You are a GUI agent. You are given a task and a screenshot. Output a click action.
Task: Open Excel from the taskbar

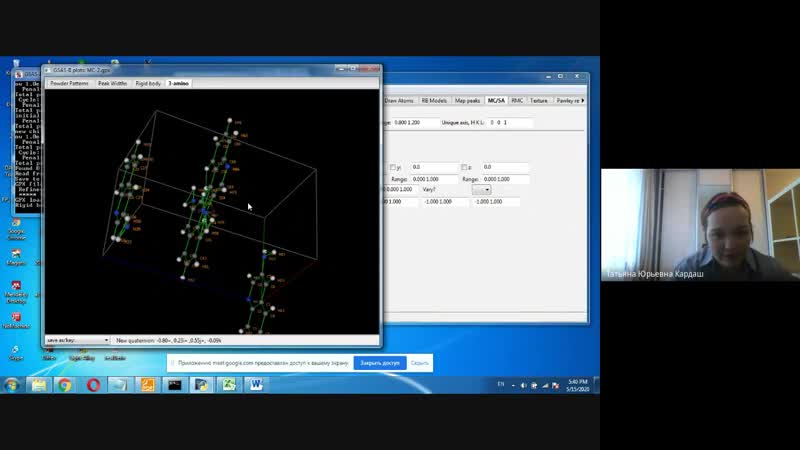click(229, 385)
